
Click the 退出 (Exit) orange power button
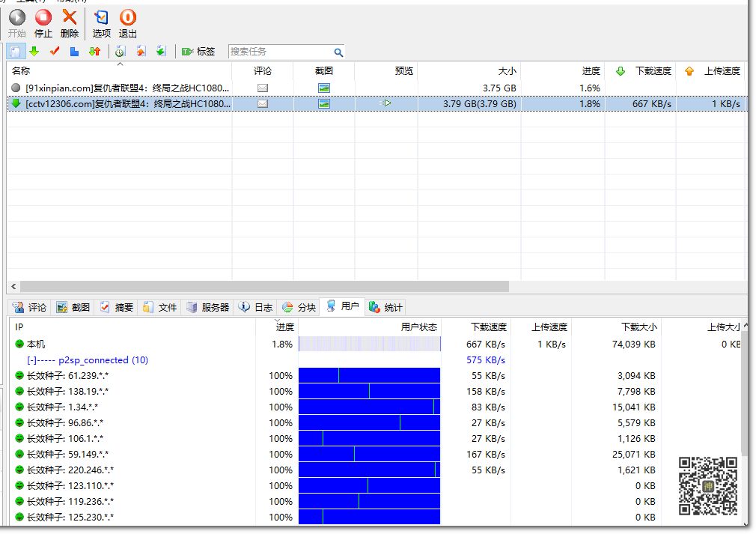click(128, 24)
